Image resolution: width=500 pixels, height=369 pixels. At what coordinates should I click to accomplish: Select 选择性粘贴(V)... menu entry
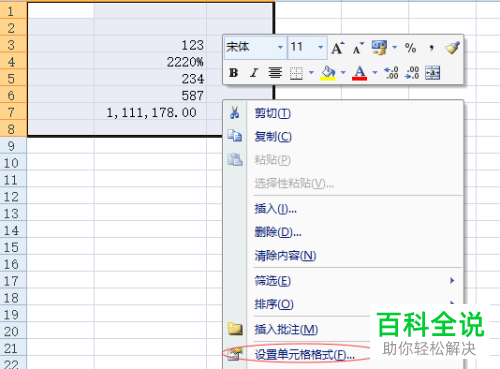343,183
